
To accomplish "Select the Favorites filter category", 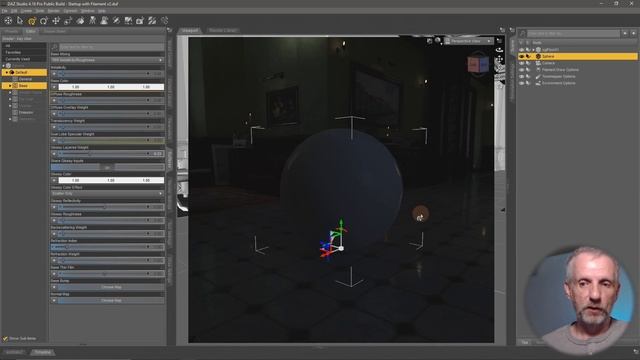I will point(24,52).
